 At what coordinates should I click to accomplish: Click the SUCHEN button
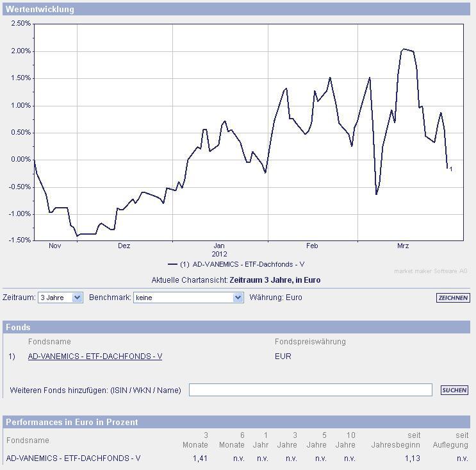pyautogui.click(x=454, y=390)
